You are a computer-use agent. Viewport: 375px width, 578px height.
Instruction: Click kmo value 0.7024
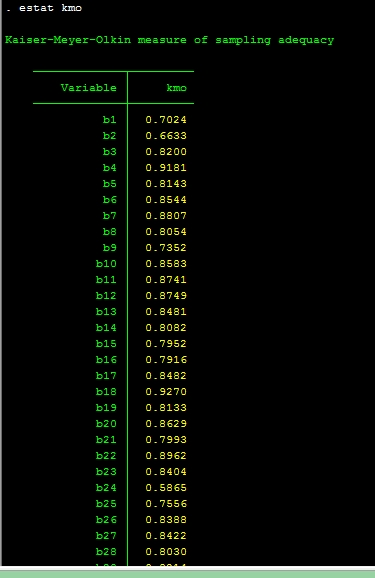pyautogui.click(x=166, y=120)
